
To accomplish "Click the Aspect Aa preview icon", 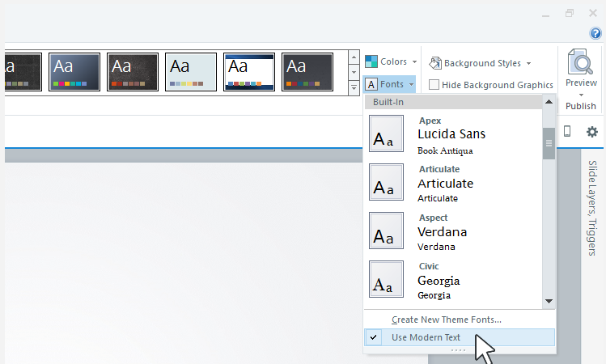I will pyautogui.click(x=386, y=231).
